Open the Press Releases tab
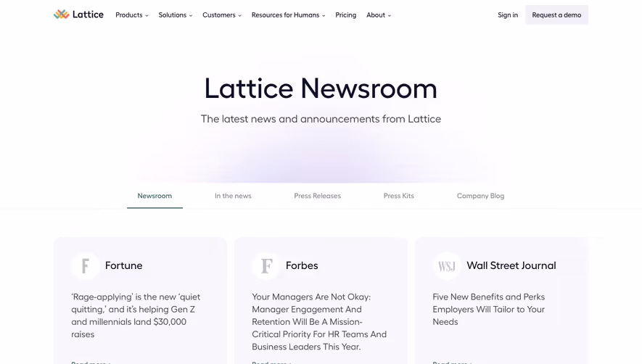Image resolution: width=642 pixels, height=364 pixels. (317, 196)
